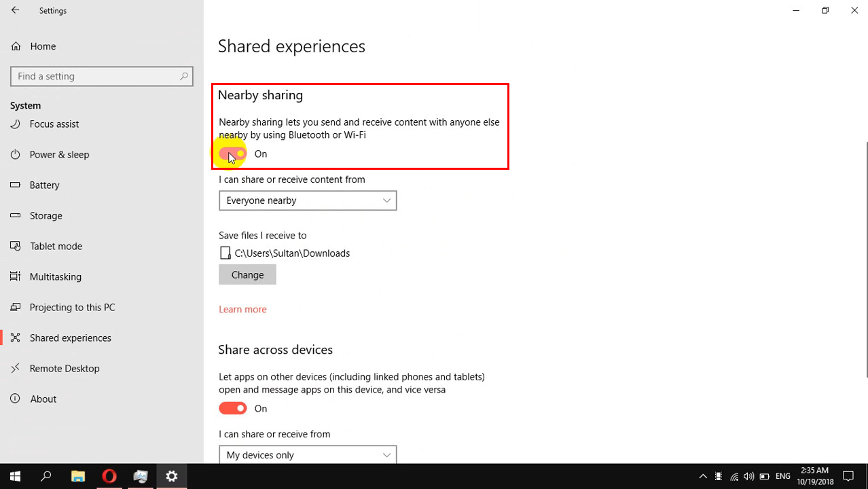Select the Tablet mode icon
This screenshot has width=868, height=489.
(x=15, y=246)
